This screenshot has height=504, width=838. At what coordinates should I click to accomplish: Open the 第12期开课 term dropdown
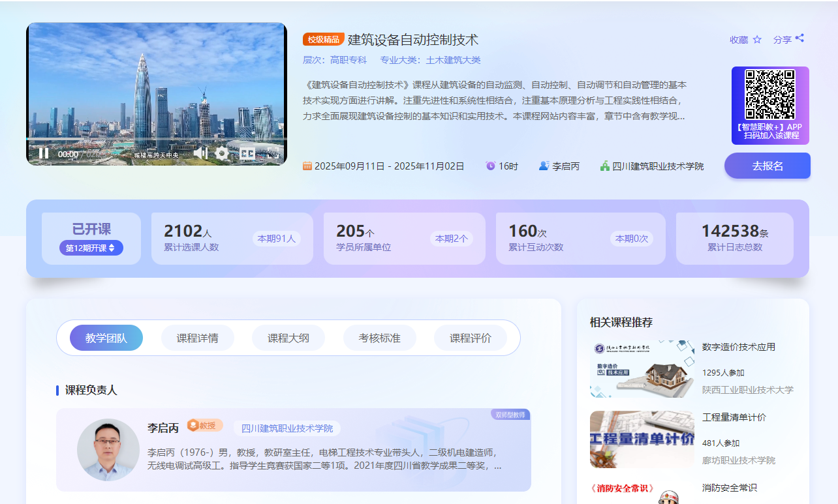pyautogui.click(x=91, y=248)
